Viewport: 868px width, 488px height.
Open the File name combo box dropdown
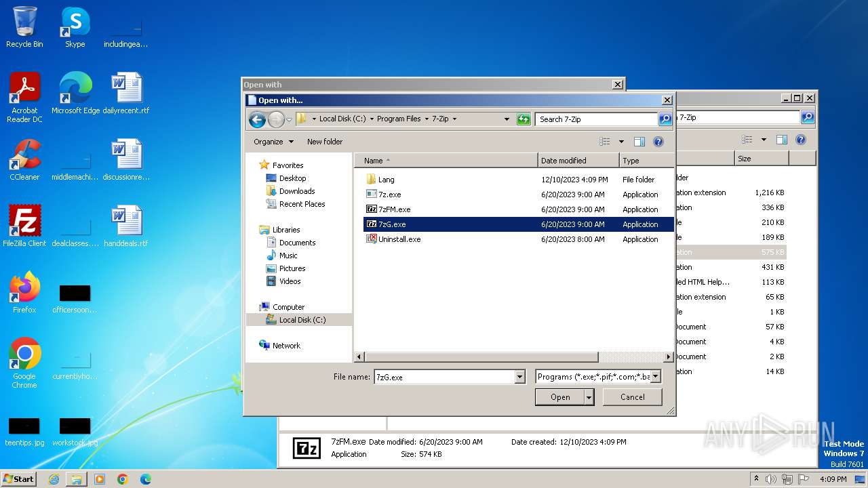click(520, 377)
